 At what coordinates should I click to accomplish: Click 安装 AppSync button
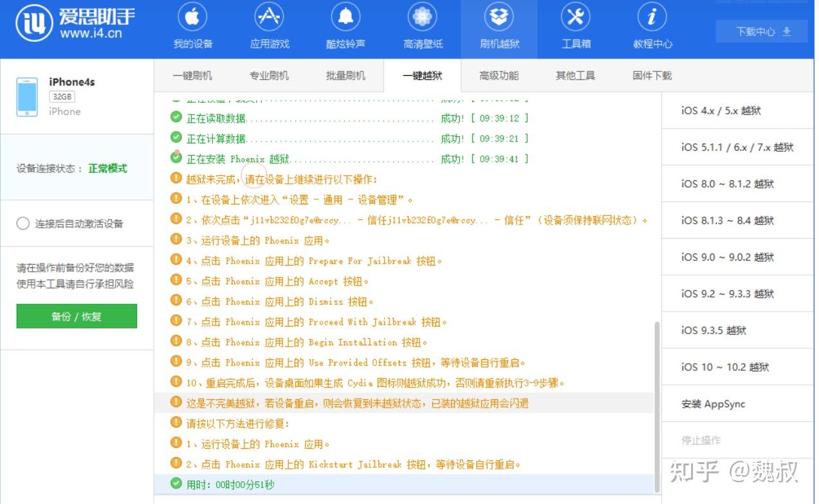tap(737, 404)
